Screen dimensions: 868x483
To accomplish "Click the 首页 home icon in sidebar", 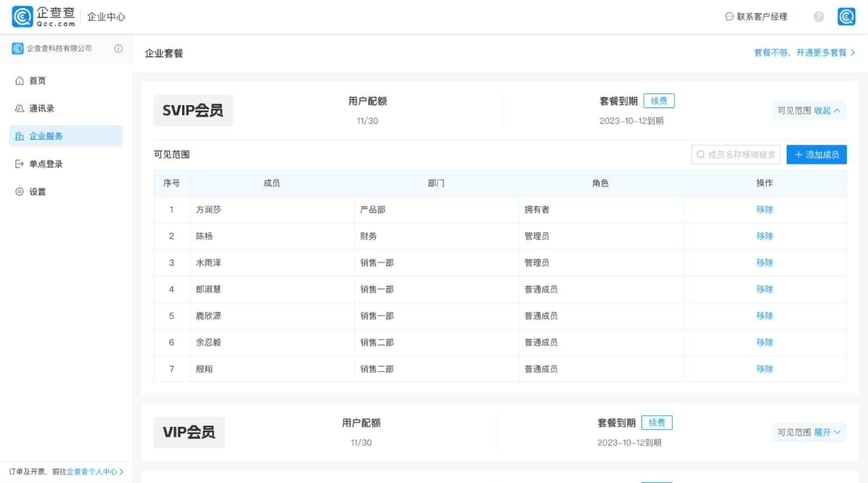I will coord(20,81).
